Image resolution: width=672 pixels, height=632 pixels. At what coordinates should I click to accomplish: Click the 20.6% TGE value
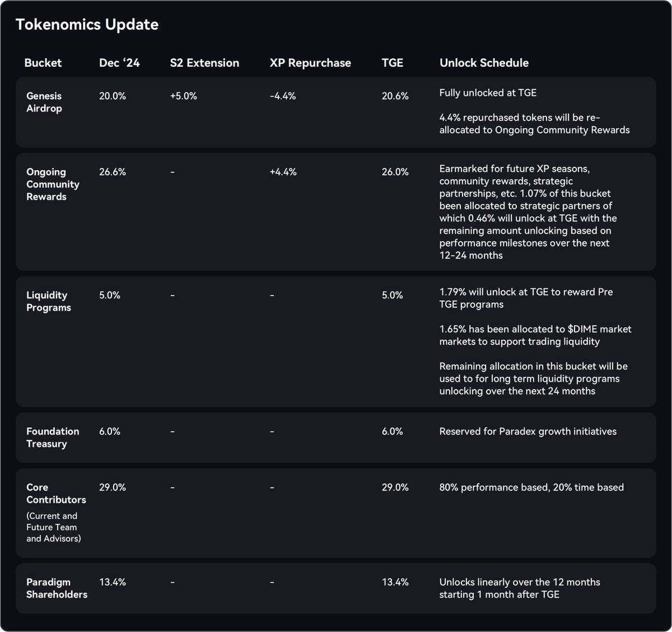tap(395, 96)
